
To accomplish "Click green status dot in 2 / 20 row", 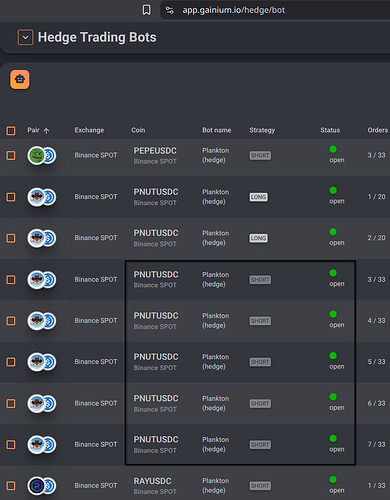I will 333,232.
